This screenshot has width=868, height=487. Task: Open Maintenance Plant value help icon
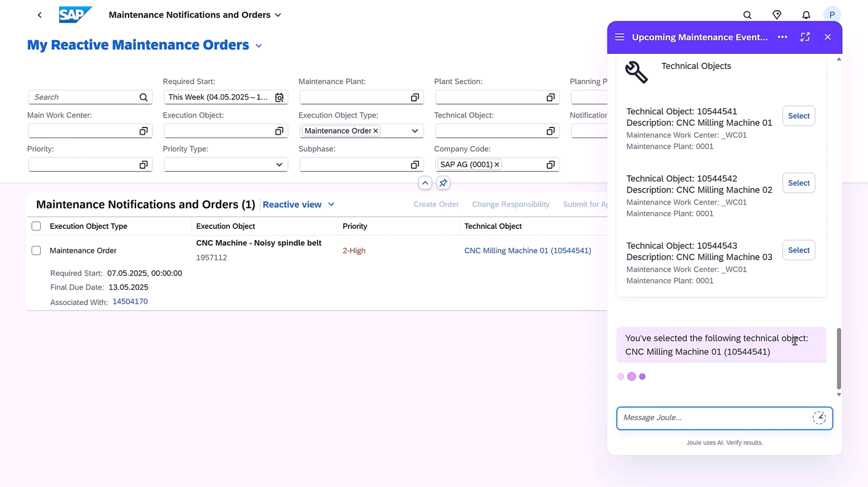(x=415, y=97)
